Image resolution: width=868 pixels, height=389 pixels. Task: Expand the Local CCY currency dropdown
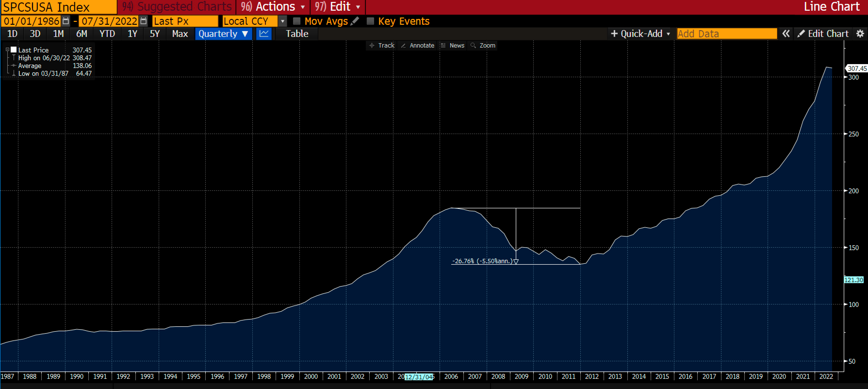[x=283, y=21]
